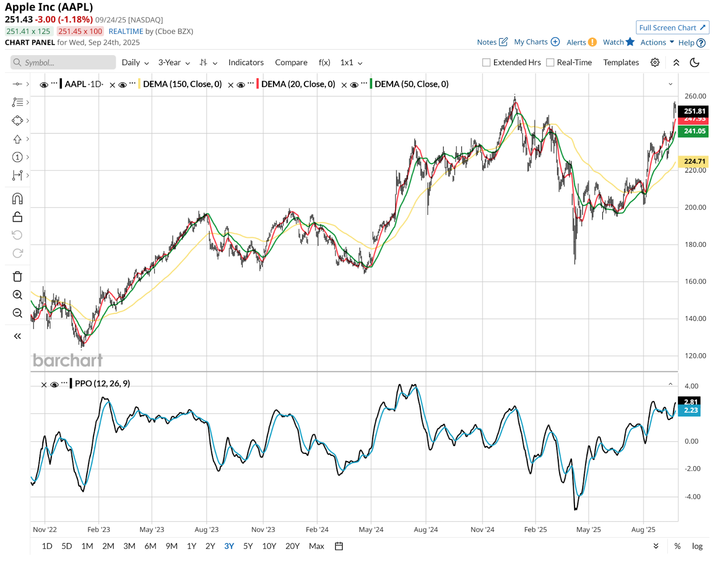Click the undo arrow icon
The height and width of the screenshot is (565, 728).
[17, 235]
